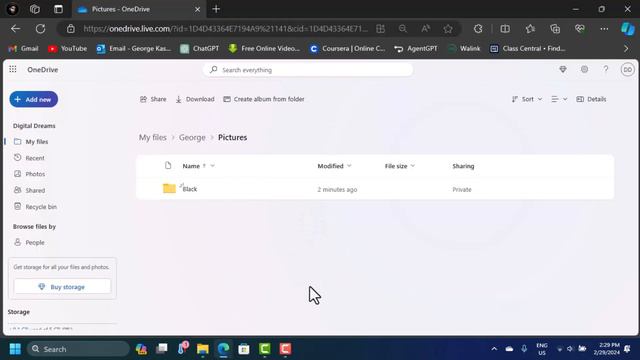
Task: Open the Black folder
Action: (x=190, y=189)
